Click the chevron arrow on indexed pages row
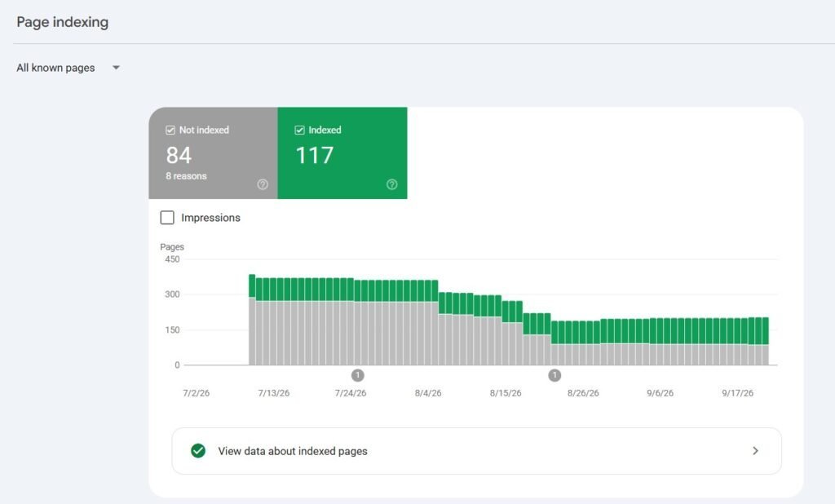This screenshot has width=835, height=504. click(755, 451)
